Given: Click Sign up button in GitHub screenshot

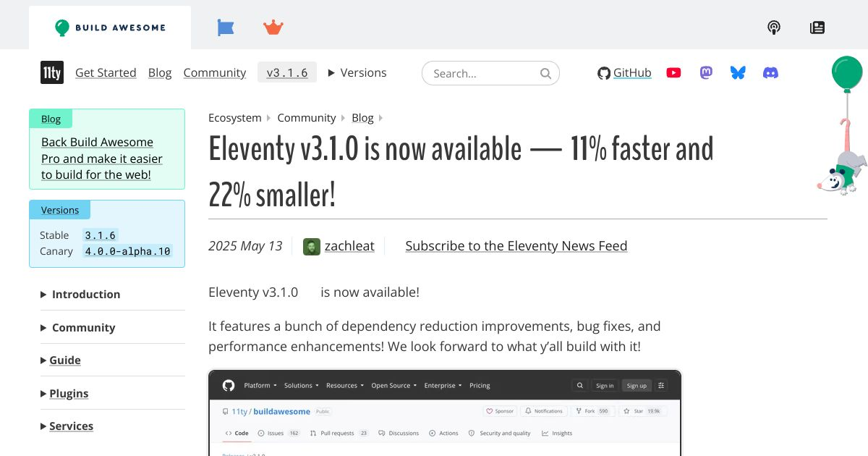Looking at the screenshot, I should [x=637, y=386].
